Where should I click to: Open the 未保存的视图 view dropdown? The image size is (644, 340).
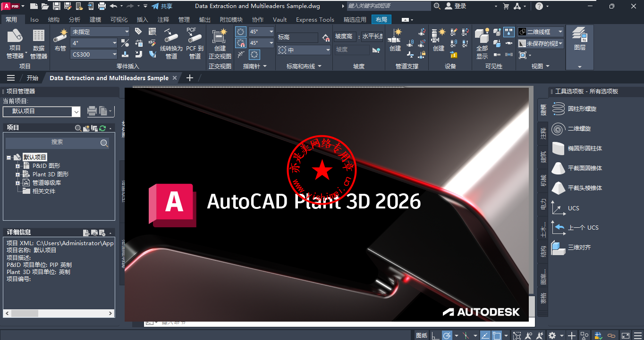541,43
